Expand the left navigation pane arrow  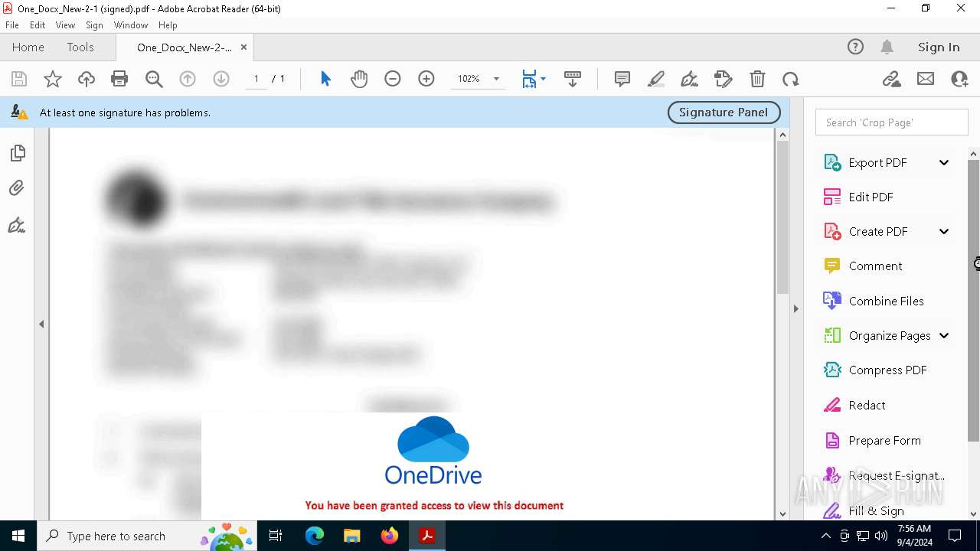[x=41, y=324]
